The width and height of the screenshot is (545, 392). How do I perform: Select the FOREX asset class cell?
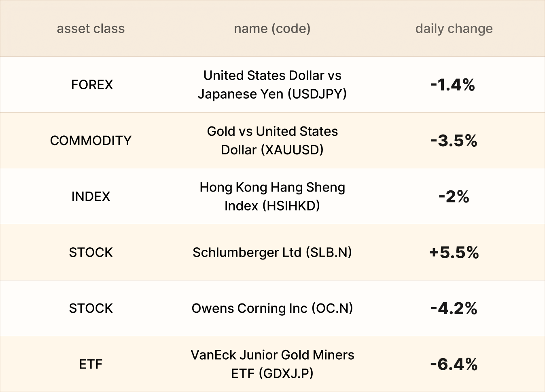pos(92,84)
